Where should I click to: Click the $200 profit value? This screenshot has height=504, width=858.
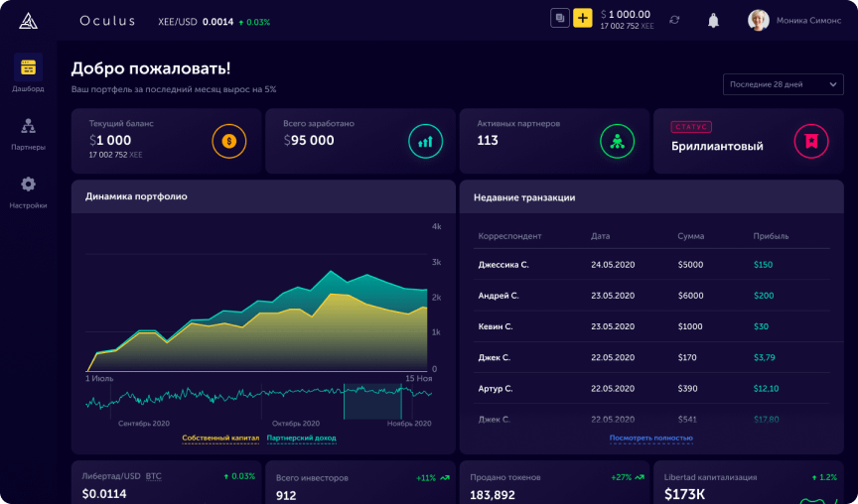coord(764,296)
